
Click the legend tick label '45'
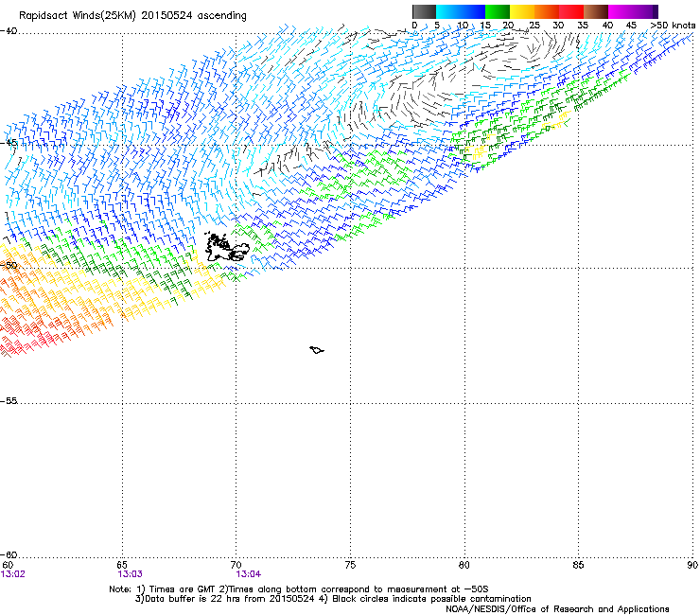[x=631, y=26]
